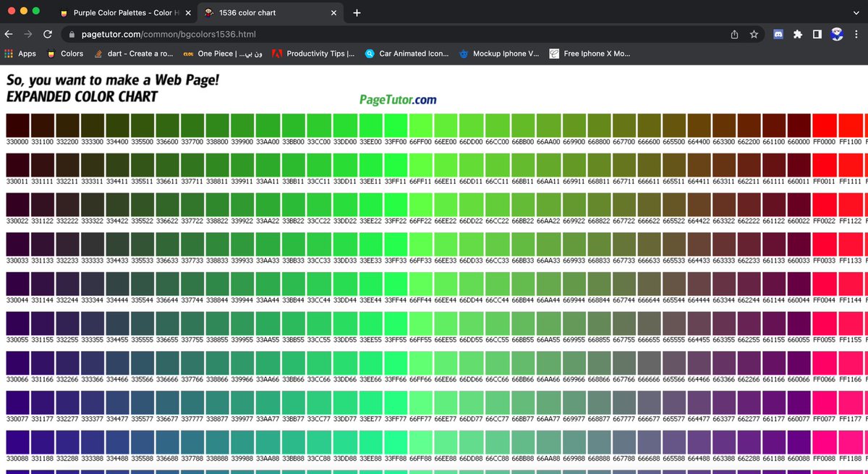The image size is (868, 474).
Task: Open the Productivity Tips bookmark
Action: tap(314, 54)
